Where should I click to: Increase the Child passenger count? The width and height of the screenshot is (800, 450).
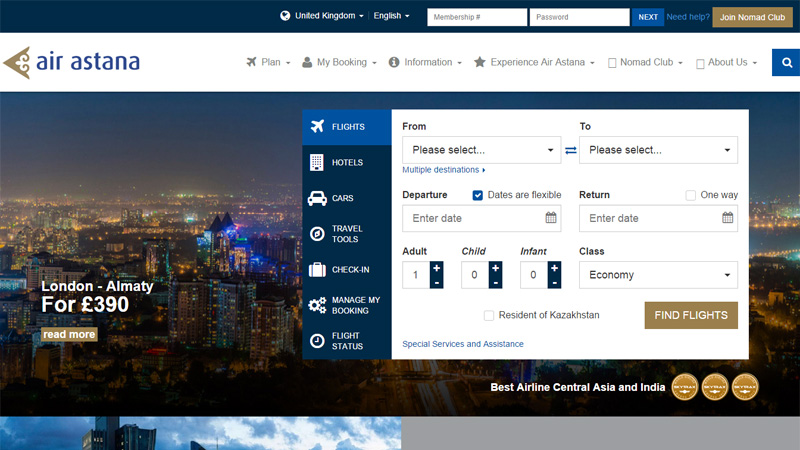(x=495, y=268)
